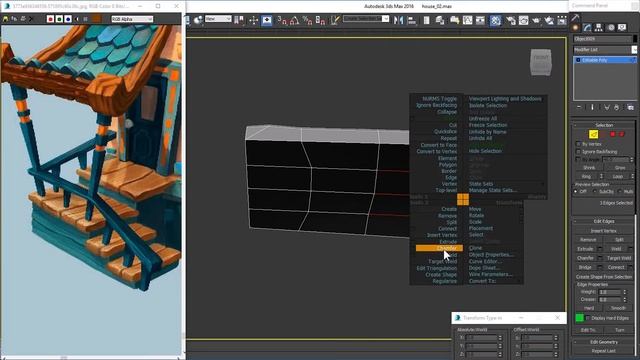This screenshot has width=640, height=360.
Task: Click the Render Production teapot icon
Action: pos(536,20)
